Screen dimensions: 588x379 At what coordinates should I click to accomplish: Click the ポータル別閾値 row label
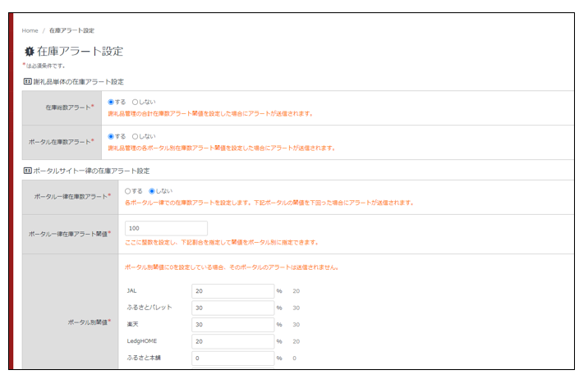[87, 322]
